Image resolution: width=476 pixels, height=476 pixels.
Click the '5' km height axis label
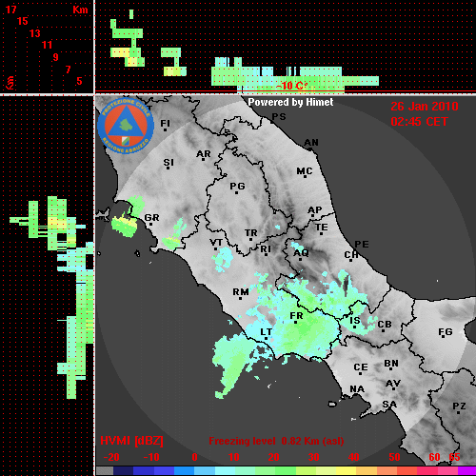(x=79, y=81)
